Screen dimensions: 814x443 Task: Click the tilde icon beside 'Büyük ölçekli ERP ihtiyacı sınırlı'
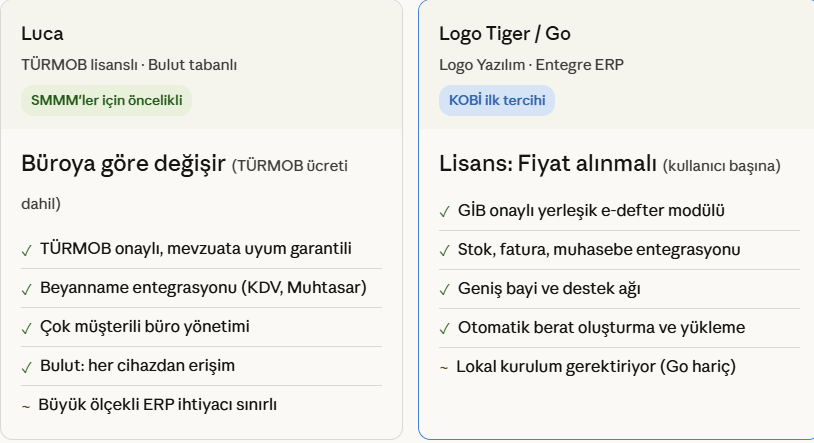26,405
